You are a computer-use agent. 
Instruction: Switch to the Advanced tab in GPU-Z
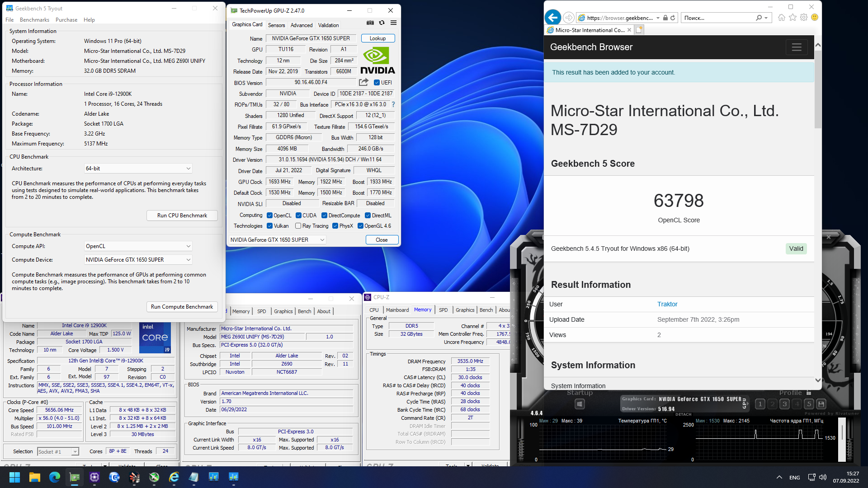[x=302, y=25]
